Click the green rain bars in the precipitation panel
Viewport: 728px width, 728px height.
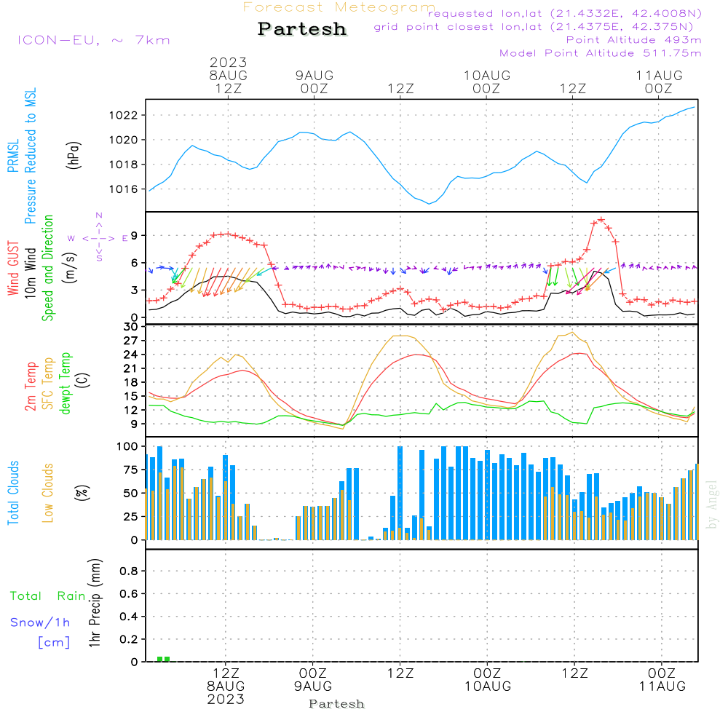pos(164,658)
